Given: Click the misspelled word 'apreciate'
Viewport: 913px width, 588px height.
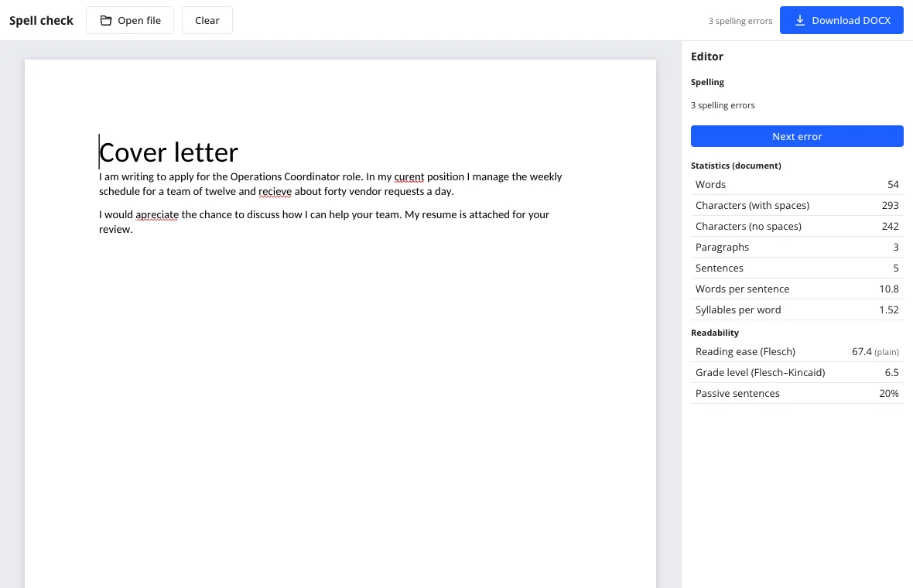Looking at the screenshot, I should (x=156, y=215).
